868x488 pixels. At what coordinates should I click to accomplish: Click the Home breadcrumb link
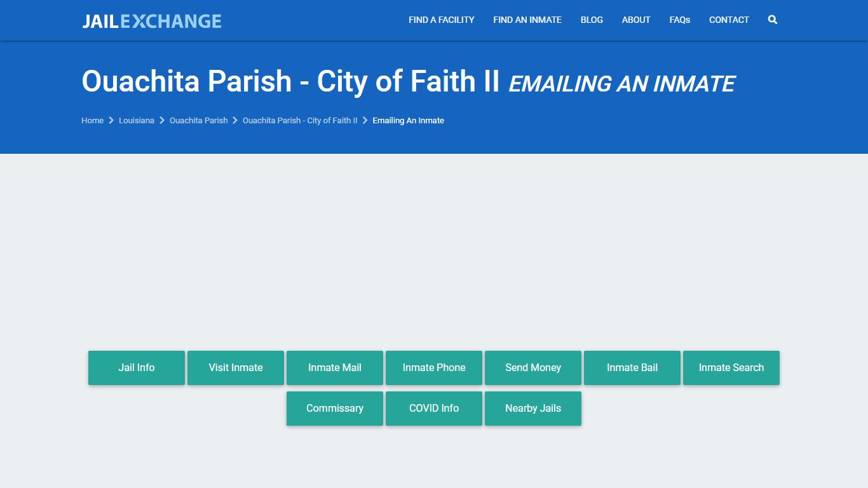coord(92,120)
